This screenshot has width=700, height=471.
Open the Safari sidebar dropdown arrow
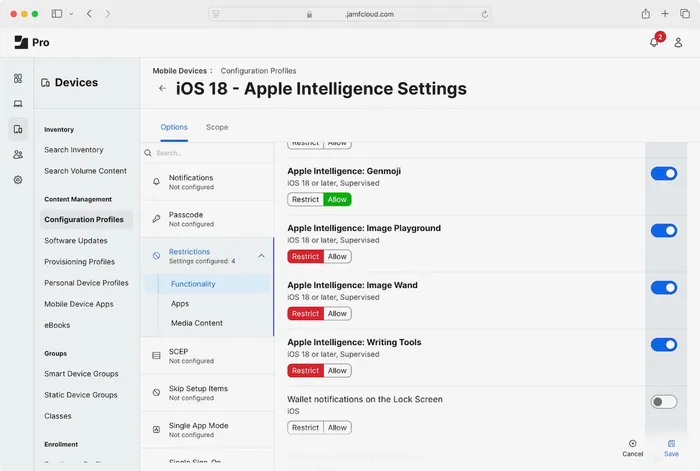(71, 14)
